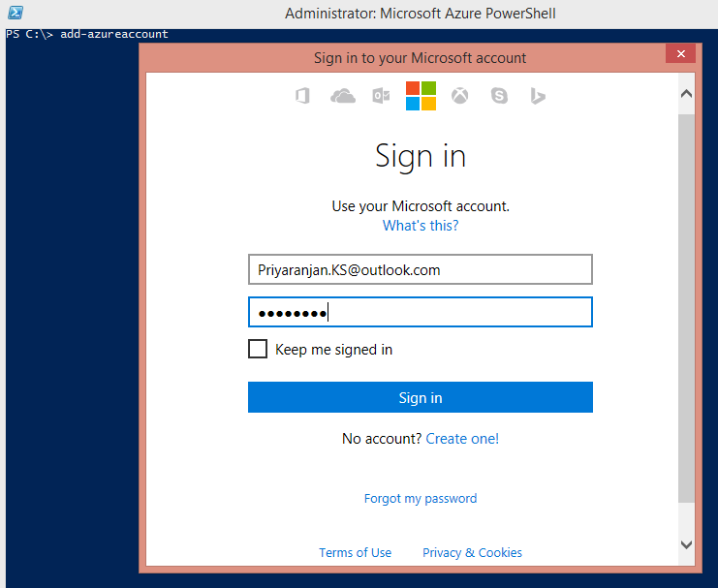
Task: Click the Keep me signed in label
Action: [334, 350]
